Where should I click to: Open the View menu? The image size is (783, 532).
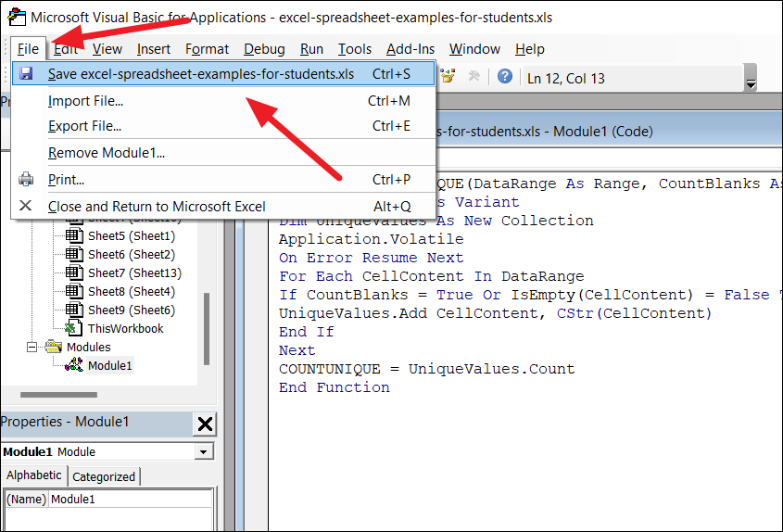point(107,49)
